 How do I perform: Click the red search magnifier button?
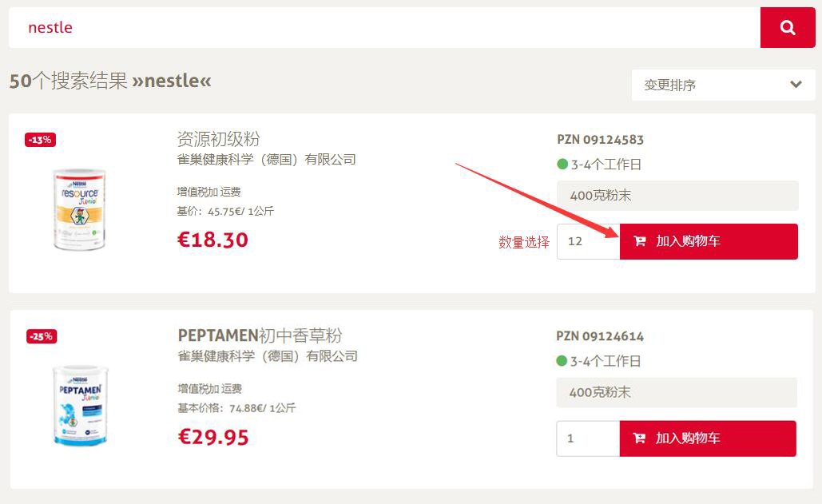coord(788,27)
